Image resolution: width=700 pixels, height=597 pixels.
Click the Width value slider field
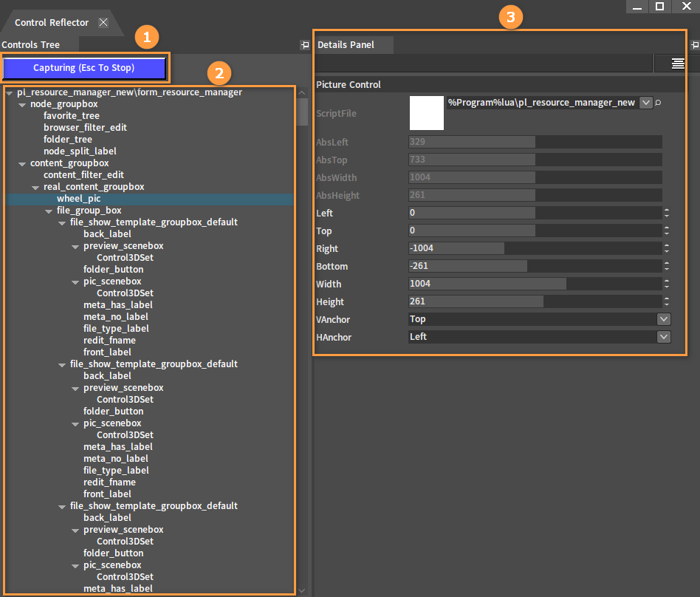[x=535, y=284]
